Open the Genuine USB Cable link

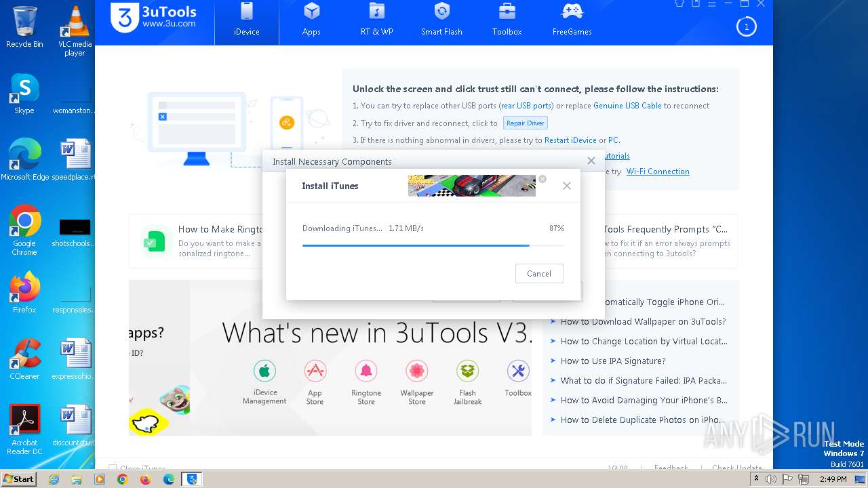[x=627, y=106]
